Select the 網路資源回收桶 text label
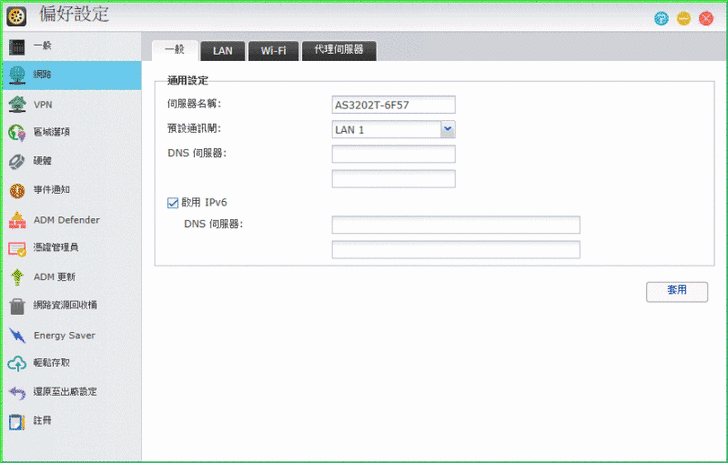The height and width of the screenshot is (463, 728). pyautogui.click(x=65, y=305)
